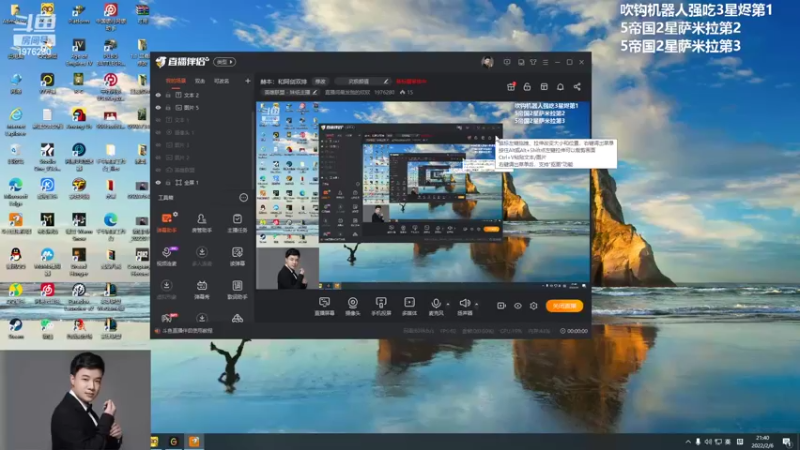Screen dimensions: 800x450
Task: Hide the 文本 2 layer
Action: click(158, 95)
